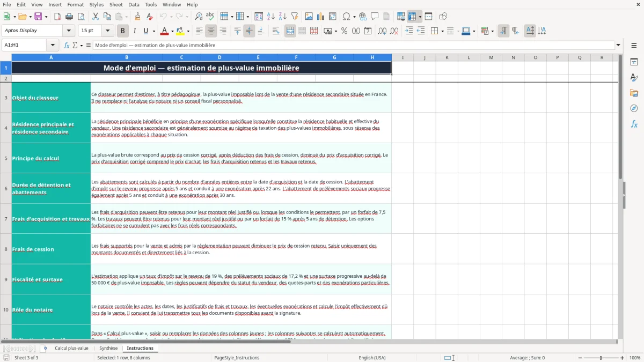
Task: Click English (USA) language in status bar
Action: [372, 358]
